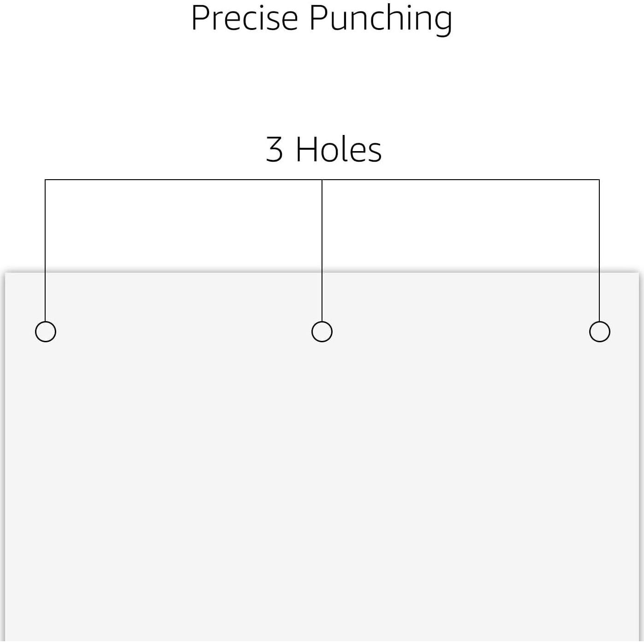Image resolution: width=644 pixels, height=644 pixels.
Task: Click the "Precise Punching" heading
Action: (322, 18)
